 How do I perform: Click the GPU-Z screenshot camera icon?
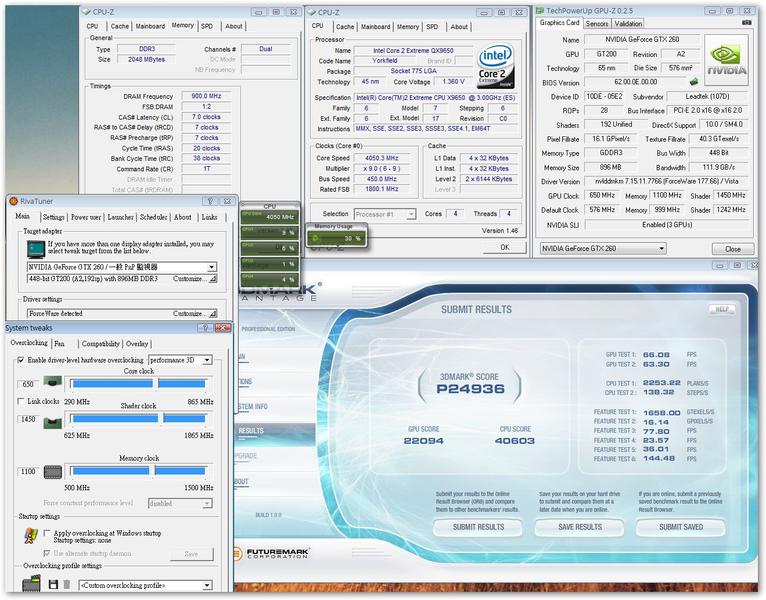tap(746, 22)
